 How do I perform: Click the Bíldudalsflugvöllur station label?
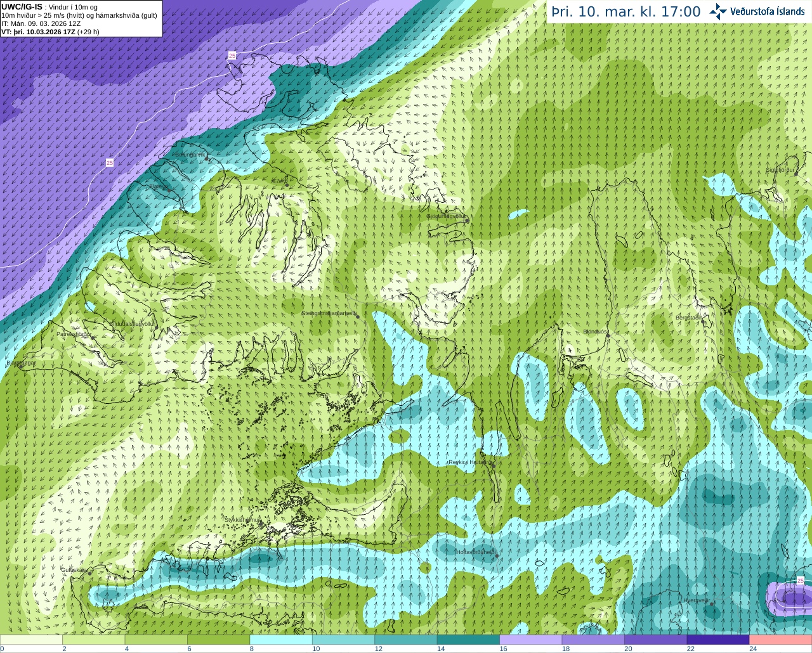click(133, 323)
